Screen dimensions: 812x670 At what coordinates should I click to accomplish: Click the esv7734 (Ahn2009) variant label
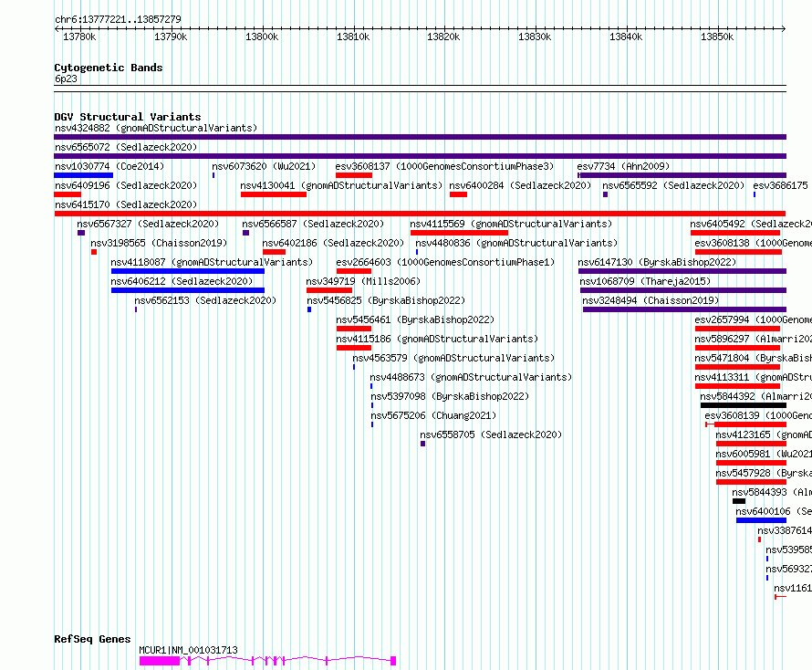[623, 166]
